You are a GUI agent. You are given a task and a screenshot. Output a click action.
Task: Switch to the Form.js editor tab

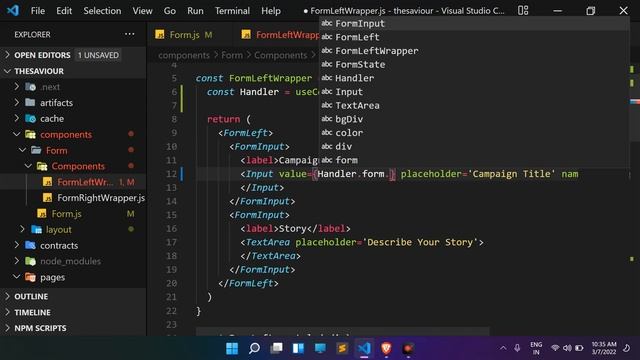[190, 35]
